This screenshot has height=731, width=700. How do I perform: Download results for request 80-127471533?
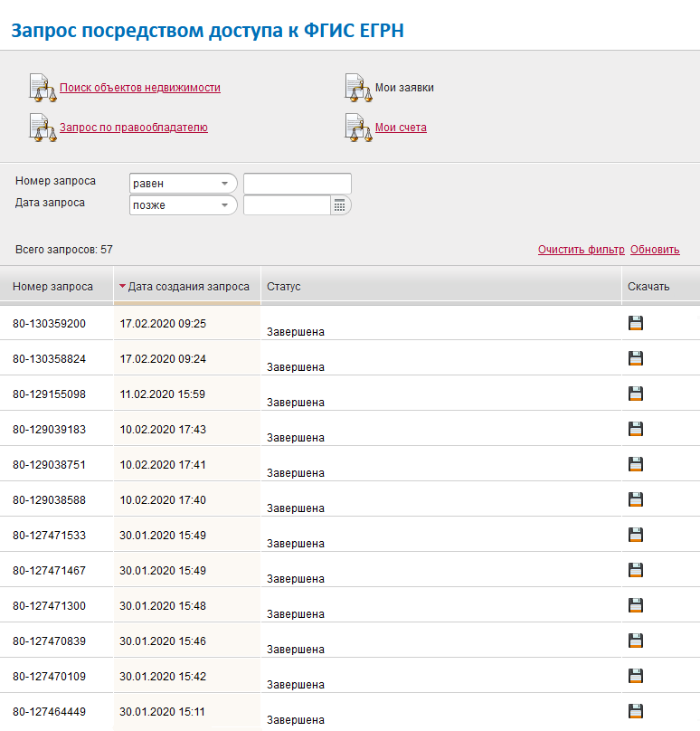[x=636, y=535]
